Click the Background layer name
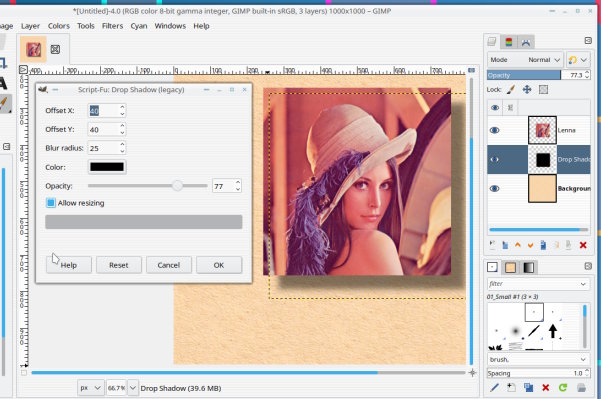Screen dimensions: 601x399 tap(574, 189)
